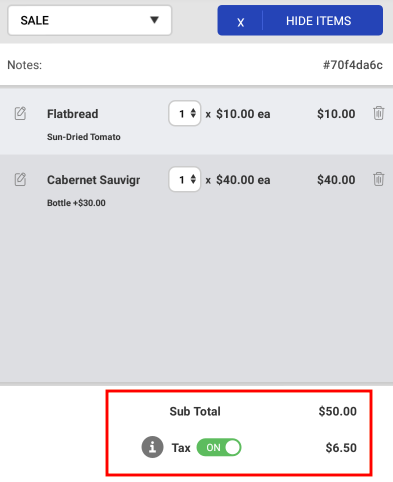Click the $50.00 Sub Total amount
This screenshot has height=482, width=393.
(x=337, y=411)
